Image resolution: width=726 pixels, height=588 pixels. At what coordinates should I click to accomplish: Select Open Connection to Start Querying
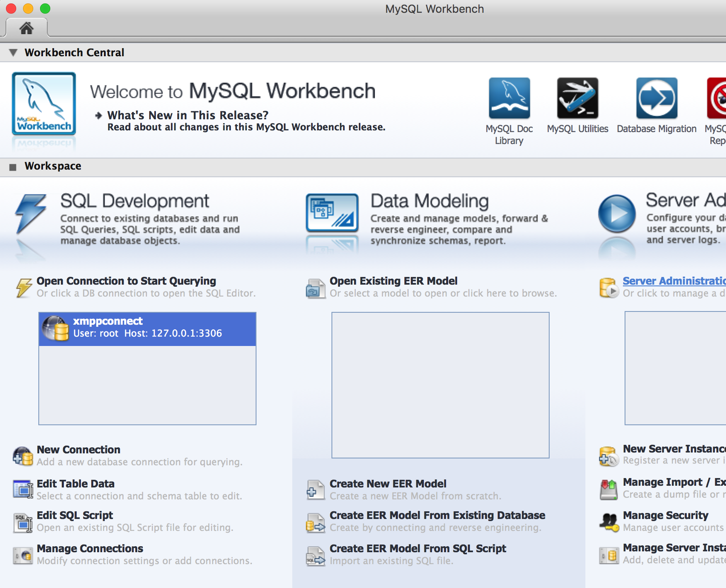tap(126, 281)
